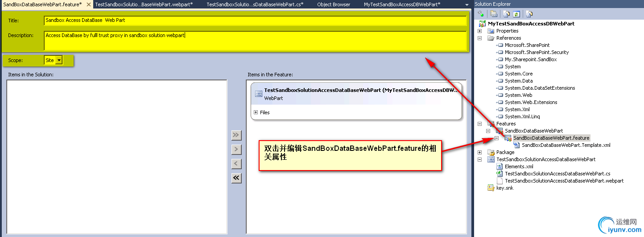The image size is (644, 237).
Task: Open the Scope dropdown showing Site
Action: tap(59, 60)
